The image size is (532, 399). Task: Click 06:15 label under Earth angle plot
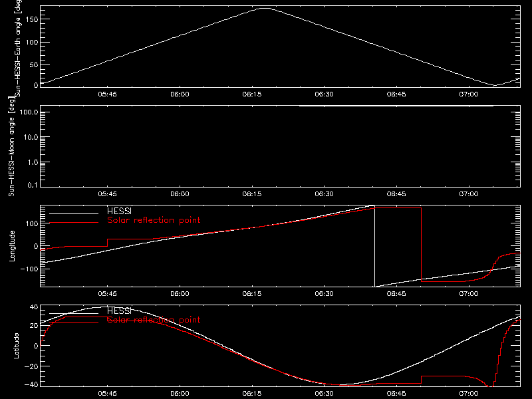252,94
